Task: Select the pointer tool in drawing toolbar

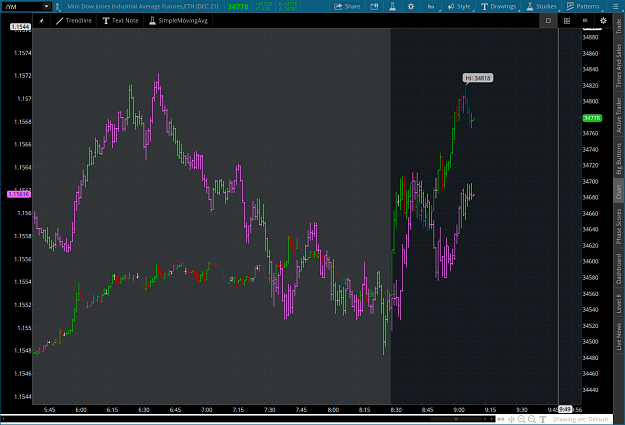Action: tap(41, 21)
